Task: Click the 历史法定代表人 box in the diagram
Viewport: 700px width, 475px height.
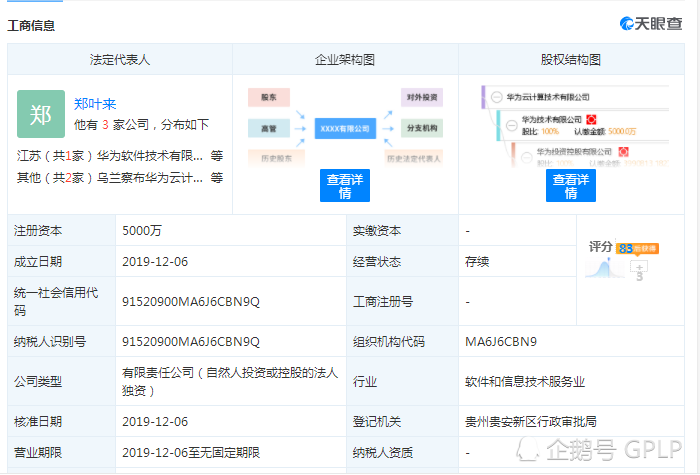Action: click(414, 158)
